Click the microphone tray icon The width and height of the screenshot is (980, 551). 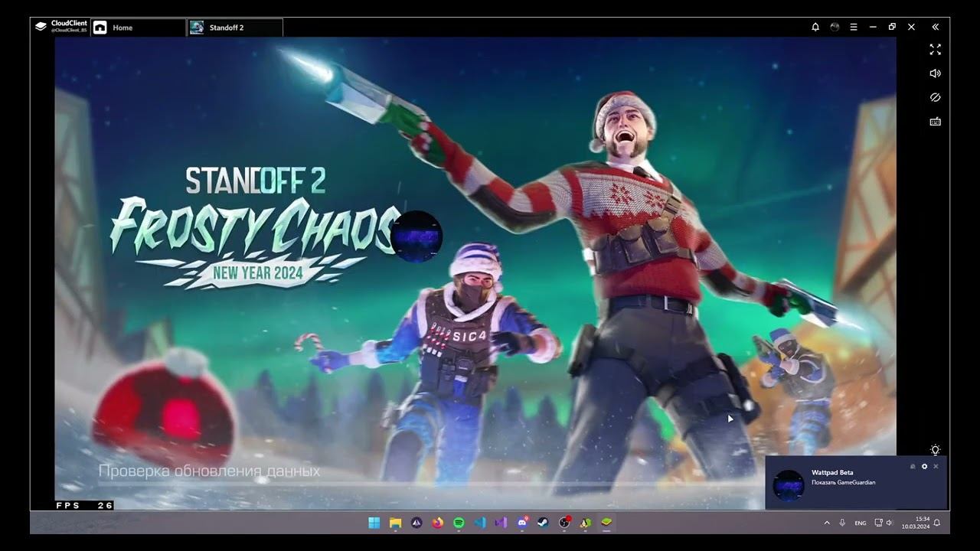842,523
